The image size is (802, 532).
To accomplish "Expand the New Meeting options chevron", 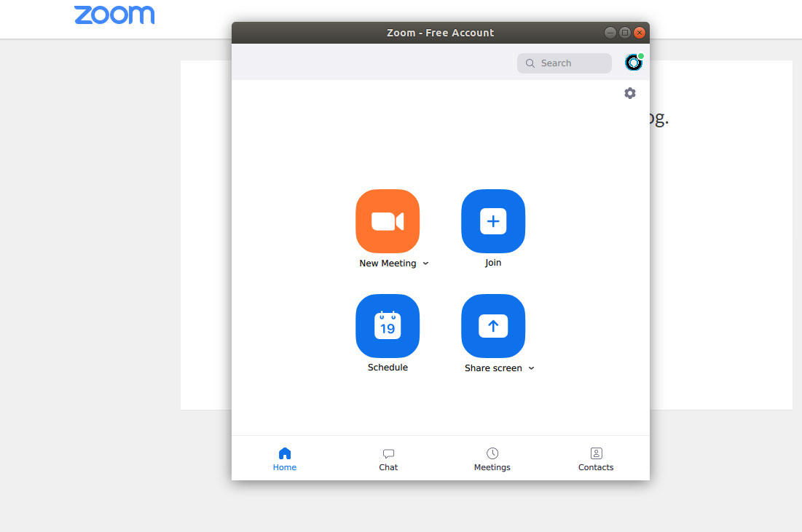I will point(425,263).
